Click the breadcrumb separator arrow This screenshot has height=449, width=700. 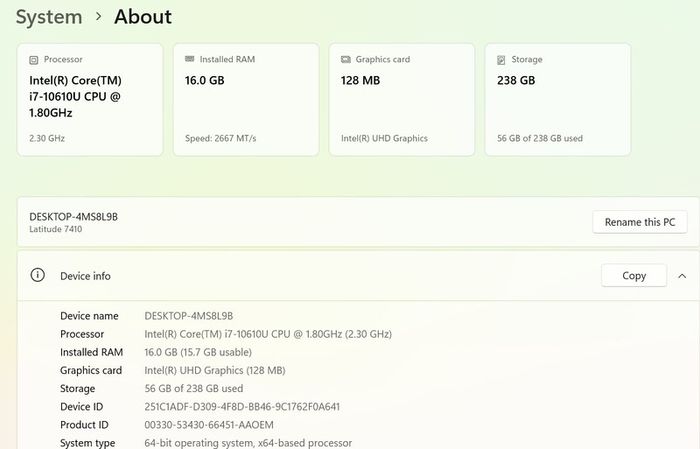click(x=99, y=17)
